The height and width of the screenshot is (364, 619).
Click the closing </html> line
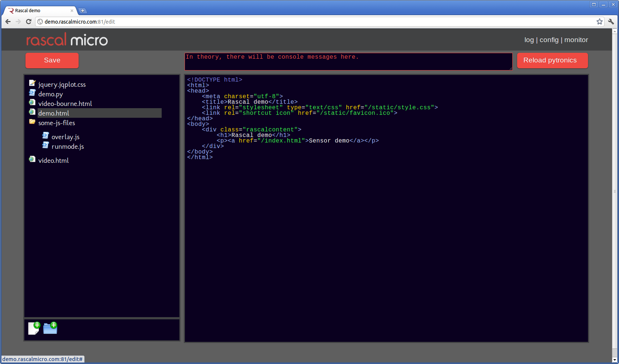click(200, 157)
